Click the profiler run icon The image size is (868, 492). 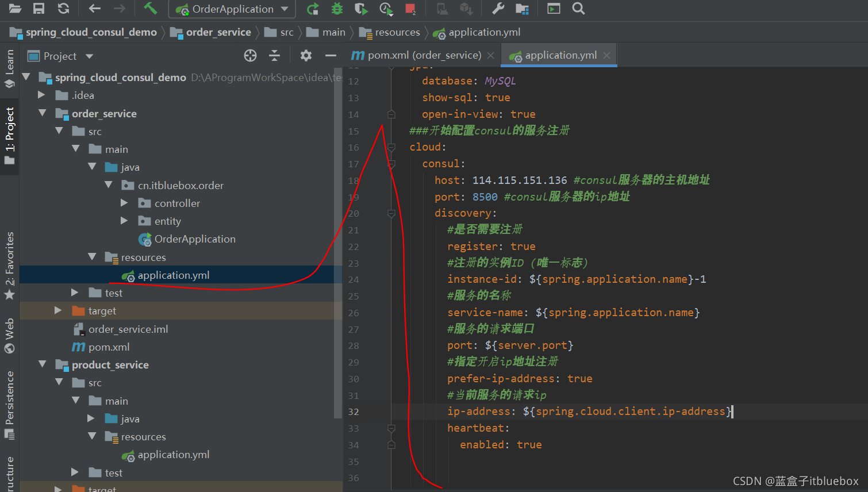coord(386,9)
